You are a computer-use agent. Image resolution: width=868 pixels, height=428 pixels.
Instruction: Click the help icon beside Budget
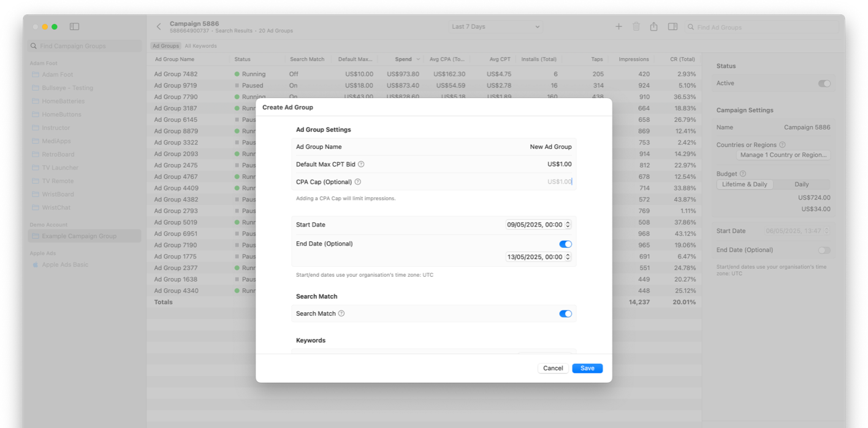pyautogui.click(x=743, y=174)
